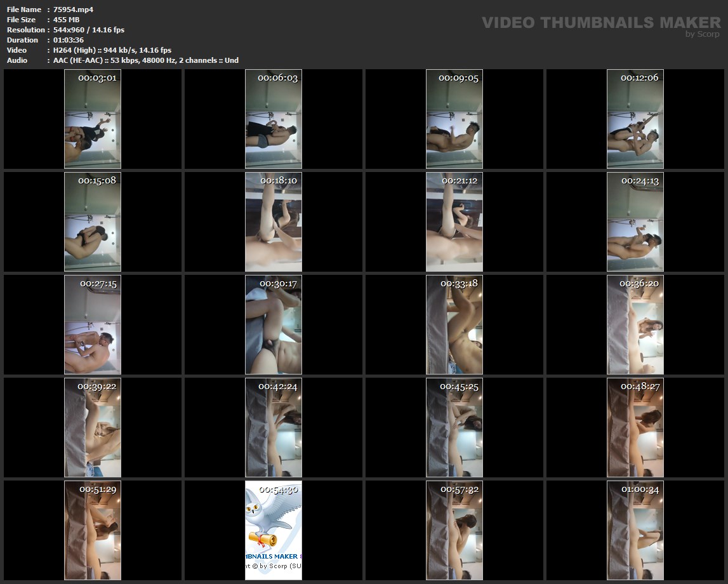Screen dimensions: 728x584
Task: Select the frame marked 00:06:03
Action: (x=273, y=119)
